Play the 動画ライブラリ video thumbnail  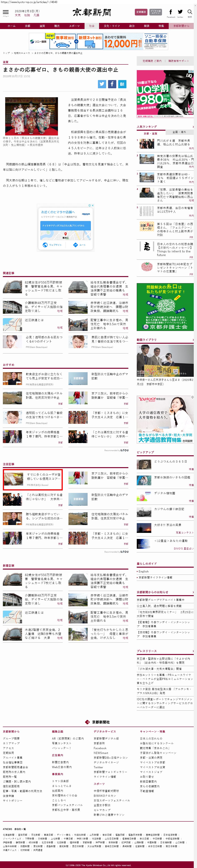point(165,361)
